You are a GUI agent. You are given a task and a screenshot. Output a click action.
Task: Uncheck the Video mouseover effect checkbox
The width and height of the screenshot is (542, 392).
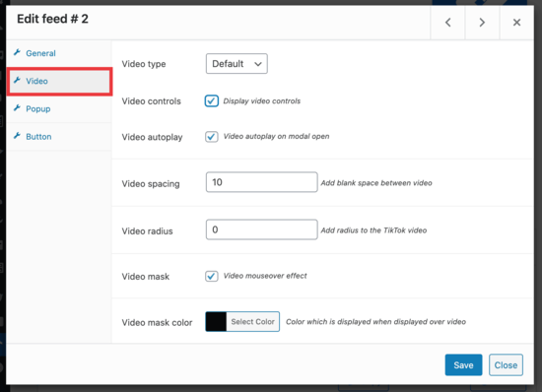coord(212,276)
